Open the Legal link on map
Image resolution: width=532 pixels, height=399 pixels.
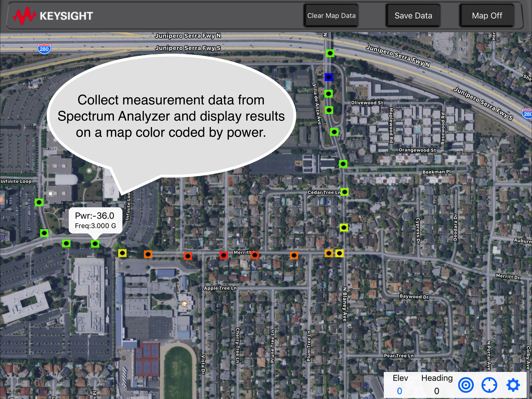[12, 392]
